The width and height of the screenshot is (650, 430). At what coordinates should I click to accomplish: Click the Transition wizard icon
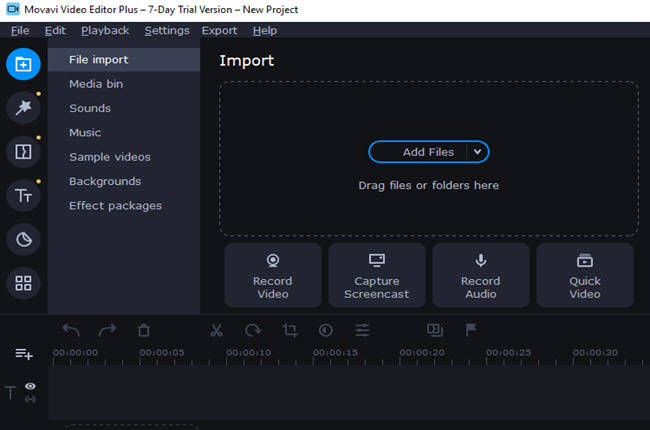point(435,330)
